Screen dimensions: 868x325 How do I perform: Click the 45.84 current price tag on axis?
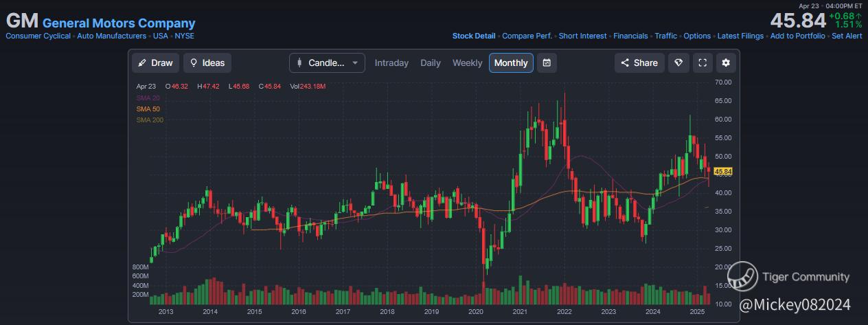(x=723, y=171)
